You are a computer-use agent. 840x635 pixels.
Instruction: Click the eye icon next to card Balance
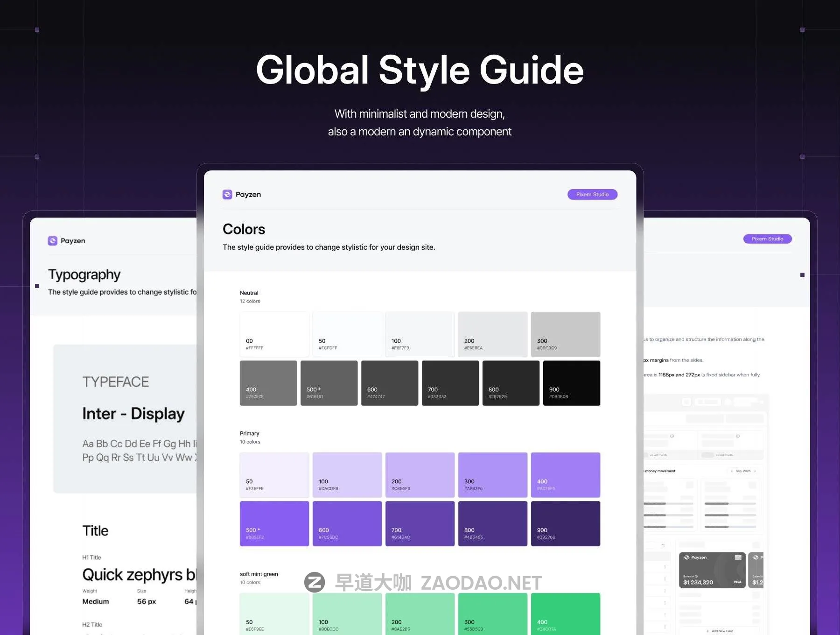(x=696, y=576)
